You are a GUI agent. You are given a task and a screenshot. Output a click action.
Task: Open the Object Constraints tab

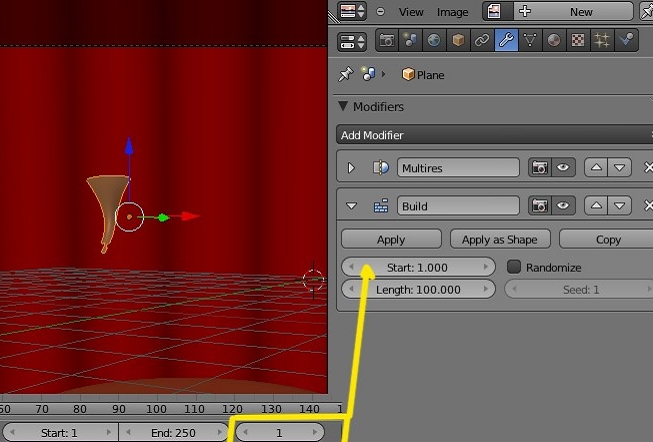click(482, 40)
